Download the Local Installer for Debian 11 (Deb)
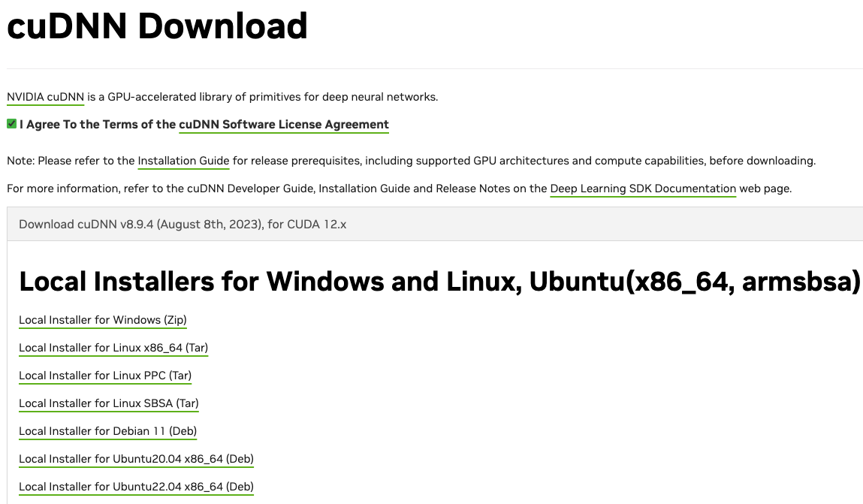 tap(107, 431)
